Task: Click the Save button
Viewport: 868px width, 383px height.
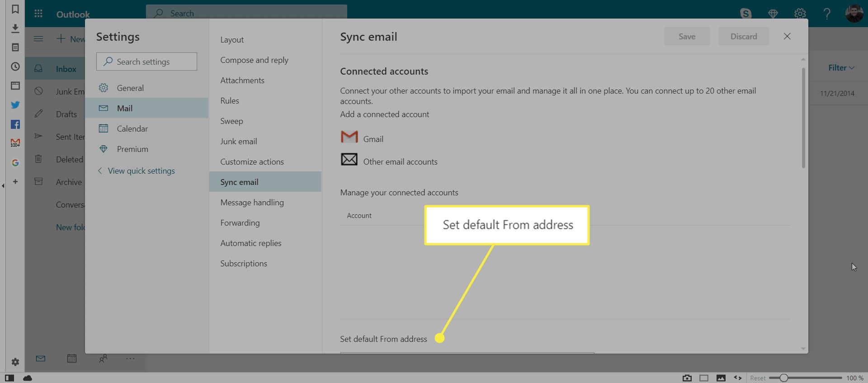Action: (687, 37)
